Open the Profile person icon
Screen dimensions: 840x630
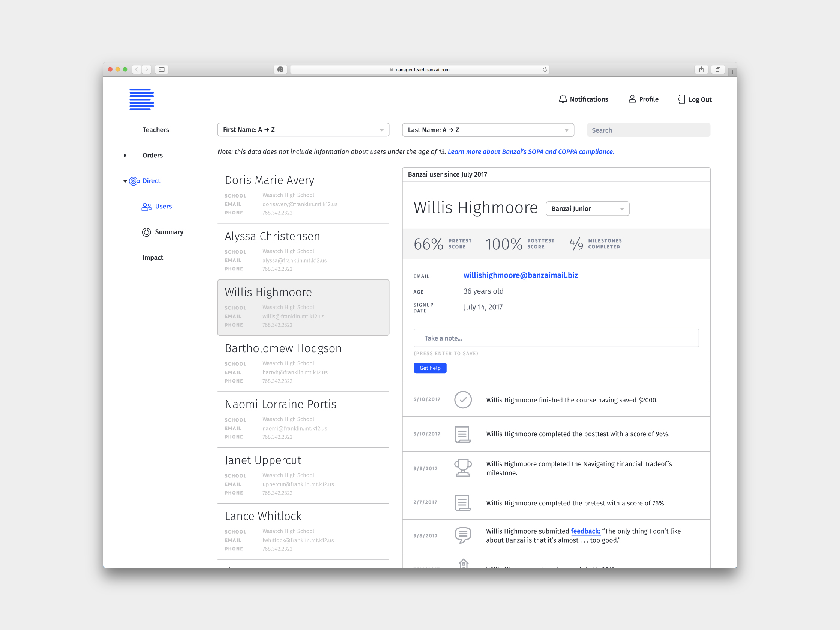coord(632,99)
